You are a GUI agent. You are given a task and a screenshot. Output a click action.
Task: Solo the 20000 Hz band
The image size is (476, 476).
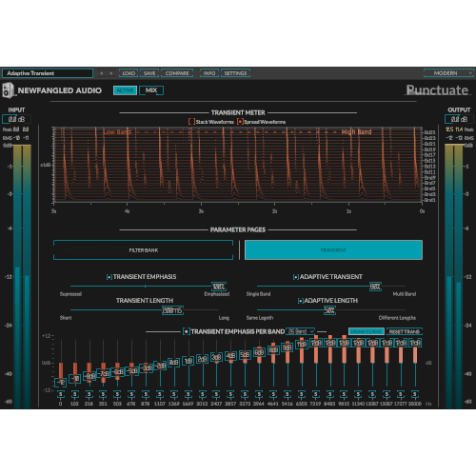click(415, 394)
